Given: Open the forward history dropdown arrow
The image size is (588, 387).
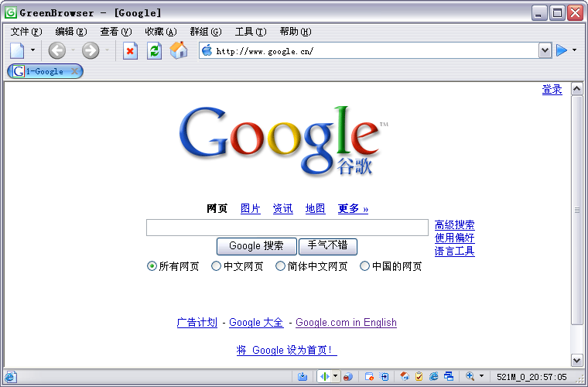Looking at the screenshot, I should (x=107, y=50).
